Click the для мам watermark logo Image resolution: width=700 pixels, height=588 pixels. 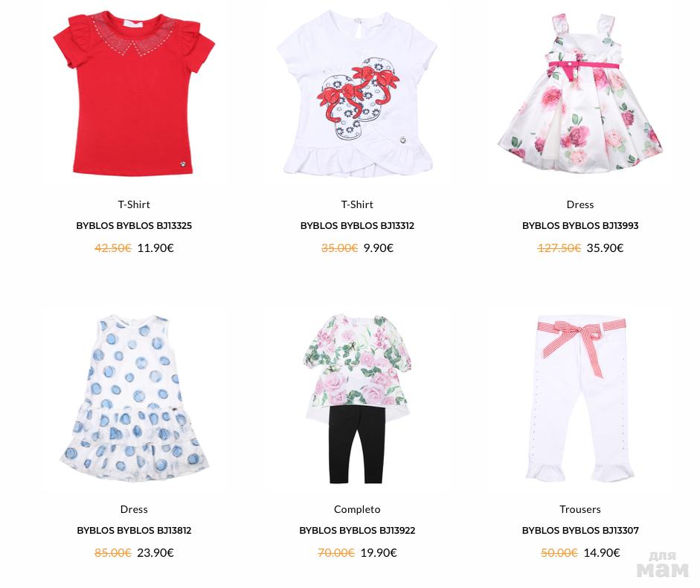point(663,565)
